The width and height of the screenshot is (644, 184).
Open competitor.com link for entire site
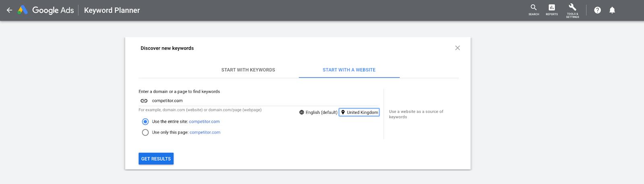204,121
